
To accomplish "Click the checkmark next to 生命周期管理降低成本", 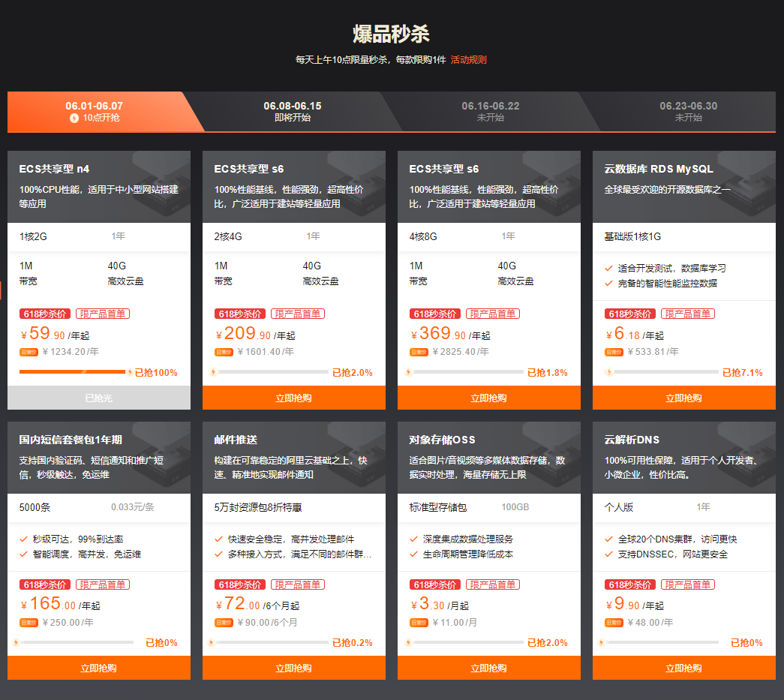I will coord(413,554).
